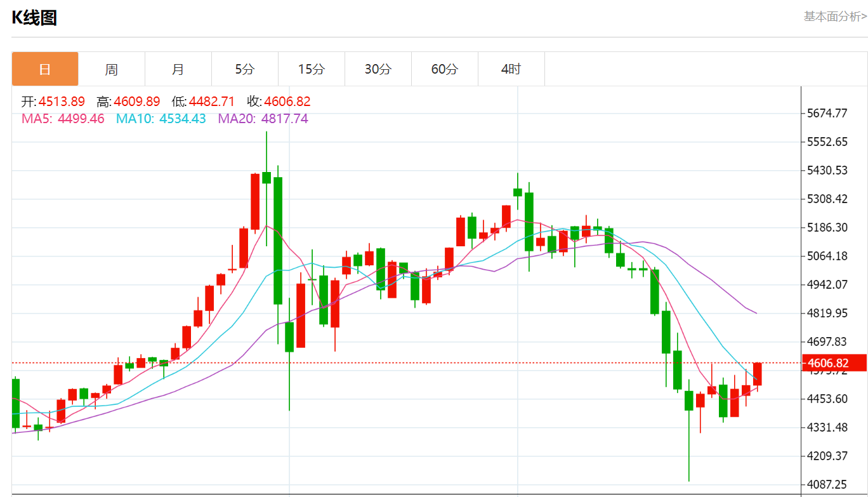868x497 pixels.
Task: Click the 低 low price 4482.71
Action: (212, 102)
